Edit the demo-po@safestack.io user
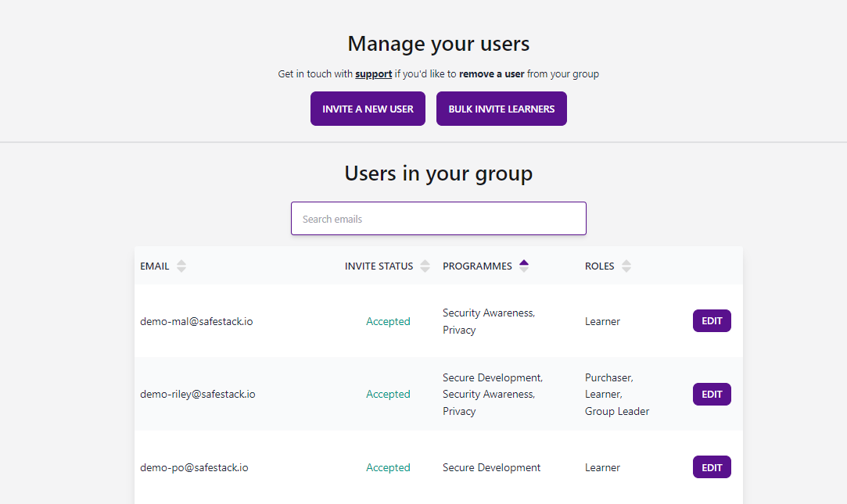This screenshot has width=847, height=504. point(712,467)
